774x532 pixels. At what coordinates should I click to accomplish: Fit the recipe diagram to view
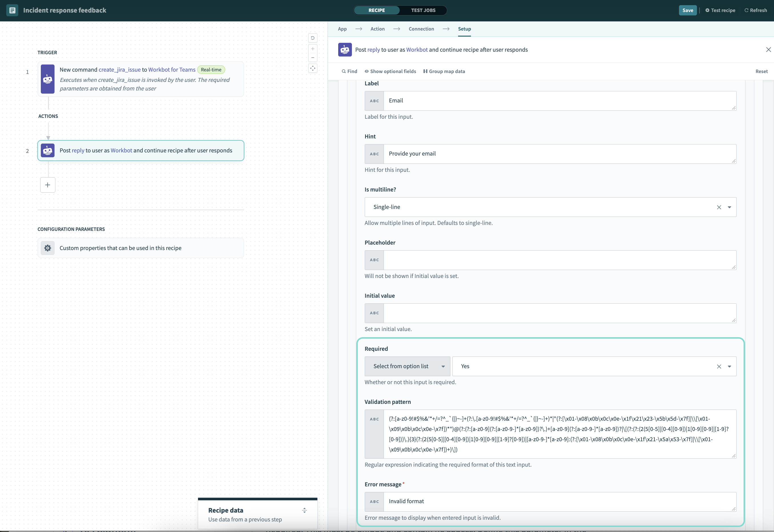click(313, 68)
